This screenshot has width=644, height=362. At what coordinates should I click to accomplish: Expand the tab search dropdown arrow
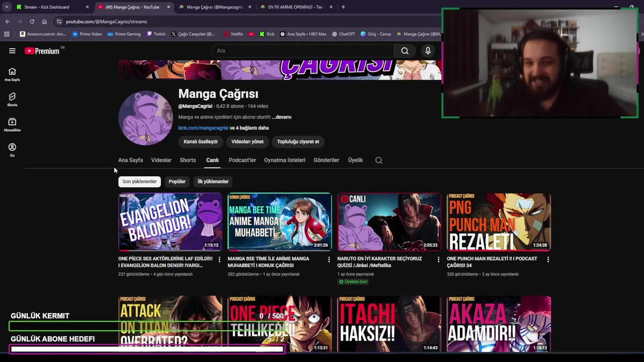click(7, 7)
